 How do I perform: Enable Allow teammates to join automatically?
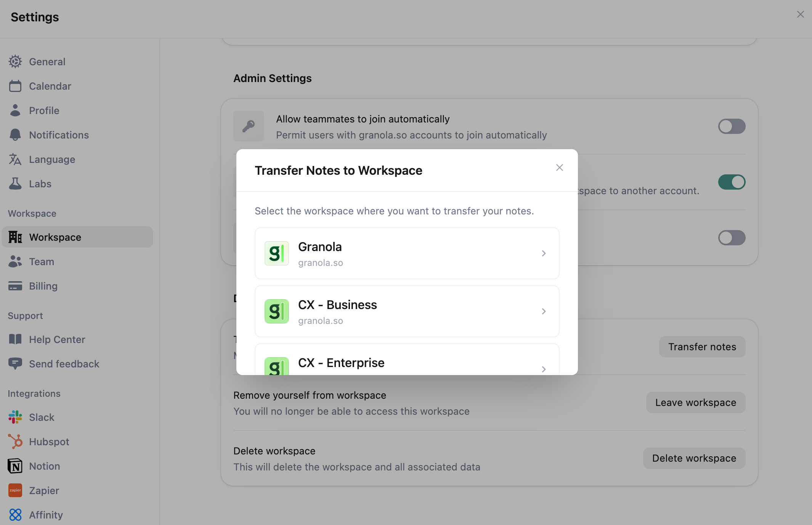732,126
